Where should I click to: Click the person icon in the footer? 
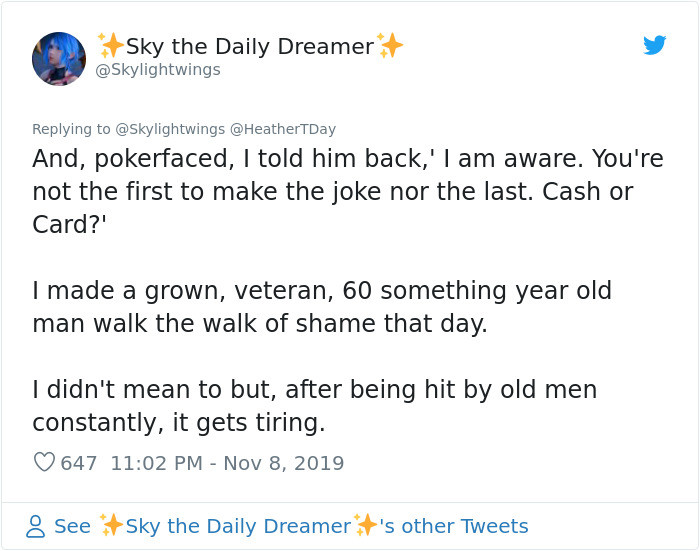pos(35,526)
